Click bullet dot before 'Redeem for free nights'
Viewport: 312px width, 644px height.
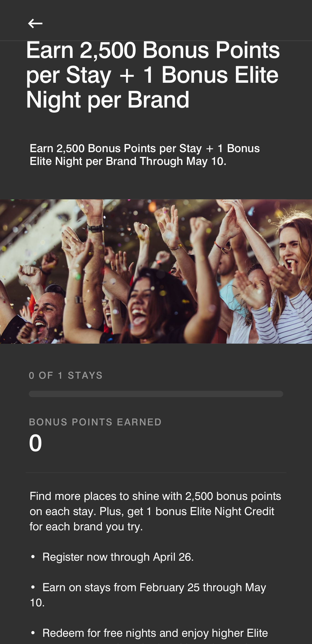[x=33, y=633]
